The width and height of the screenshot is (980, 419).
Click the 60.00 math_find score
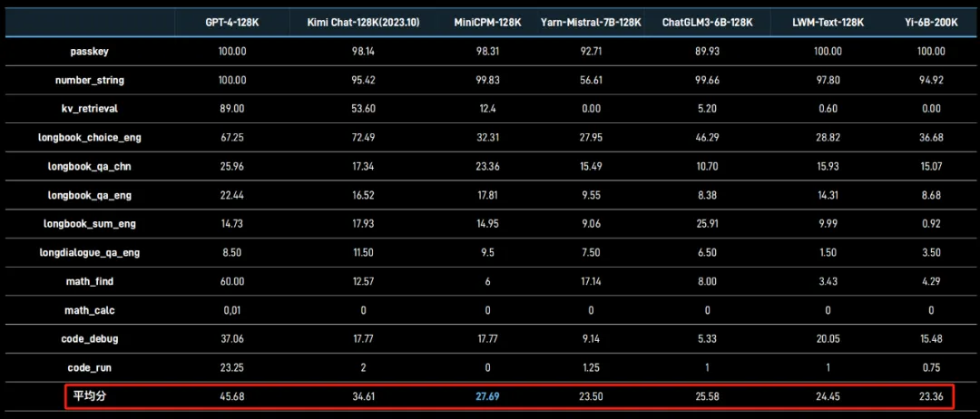point(232,282)
